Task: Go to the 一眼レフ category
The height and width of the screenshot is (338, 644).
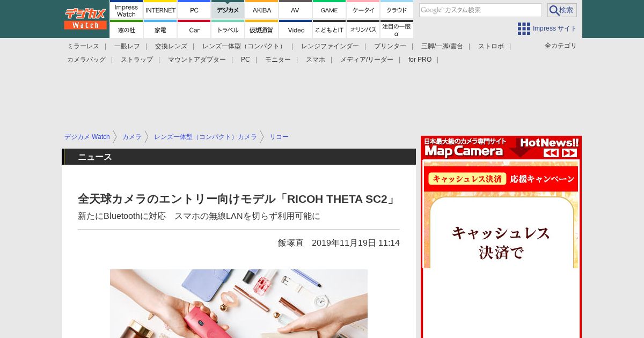Action: (x=127, y=46)
